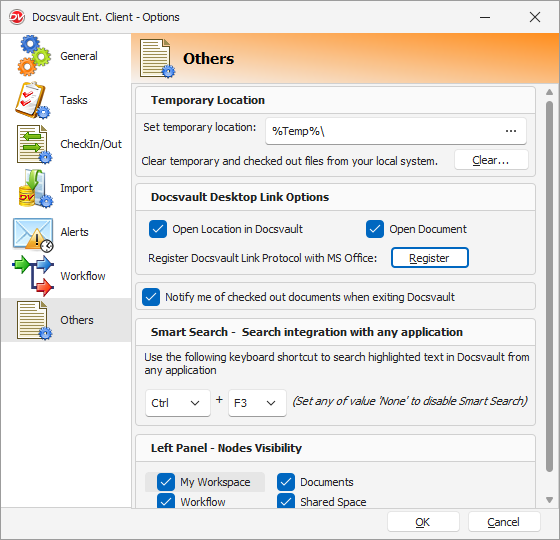The width and height of the screenshot is (560, 540).
Task: Toggle Documents node visibility
Action: pyautogui.click(x=286, y=482)
